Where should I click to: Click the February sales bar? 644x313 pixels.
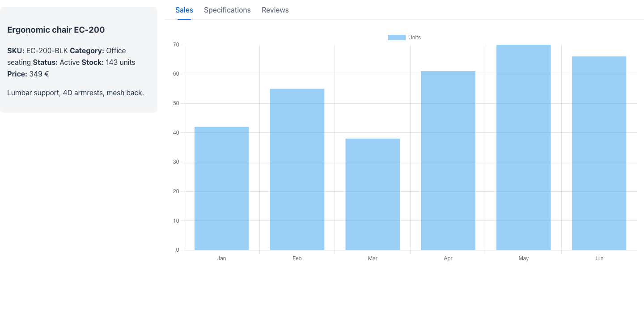297,169
